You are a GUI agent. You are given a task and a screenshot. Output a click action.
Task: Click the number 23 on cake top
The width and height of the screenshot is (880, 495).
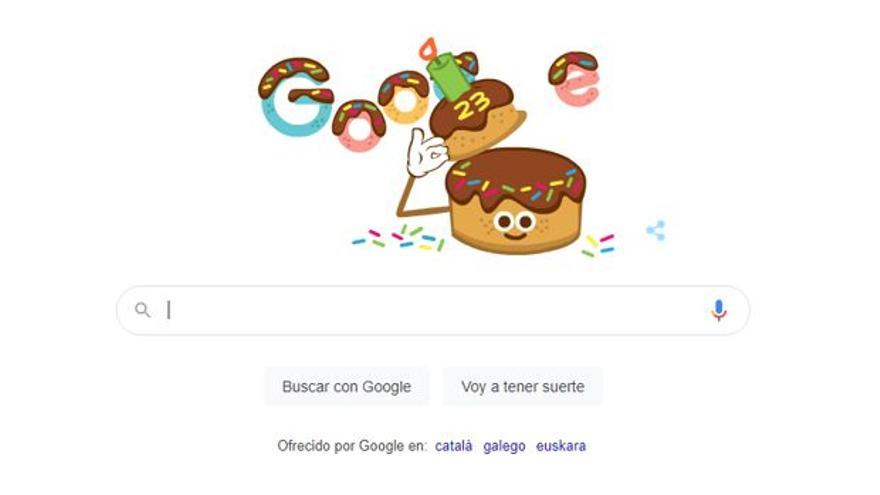(x=473, y=106)
